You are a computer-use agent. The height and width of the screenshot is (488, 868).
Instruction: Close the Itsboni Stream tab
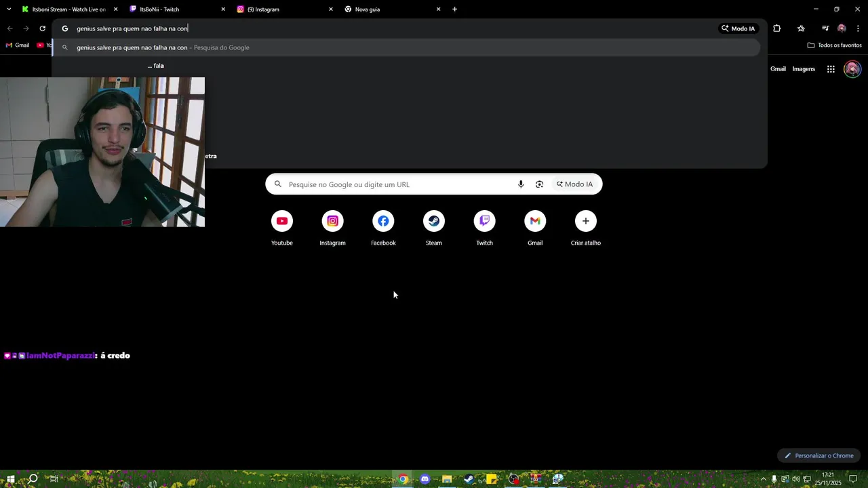115,9
